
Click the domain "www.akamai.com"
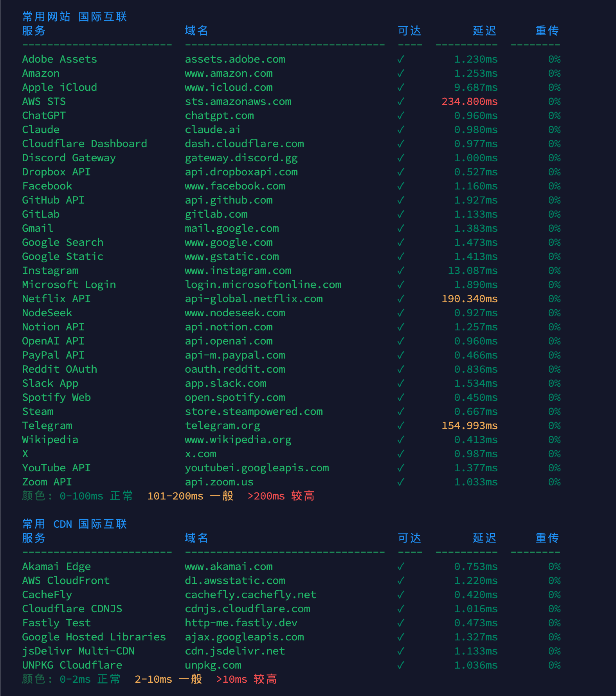coord(229,566)
